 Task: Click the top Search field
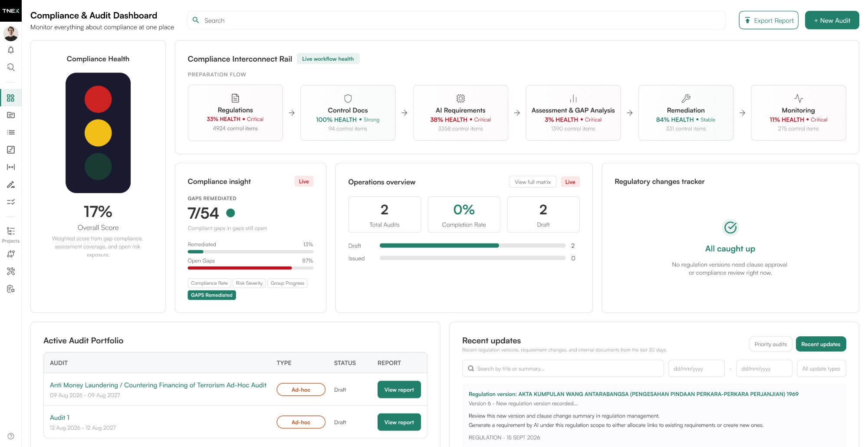coord(456,20)
